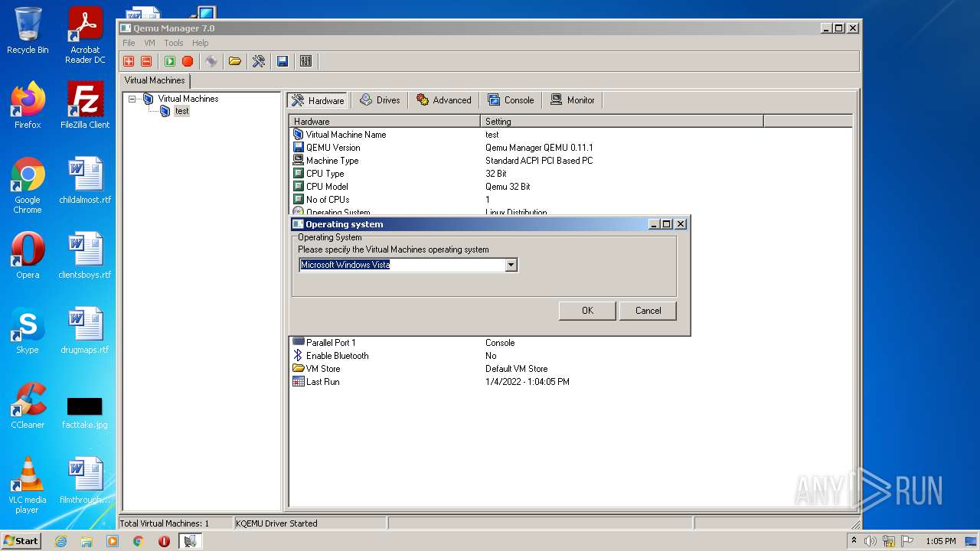Screen dimensions: 980x551
Task: Click 'Total Virtual Machines: 1' status text
Action: [x=165, y=523]
